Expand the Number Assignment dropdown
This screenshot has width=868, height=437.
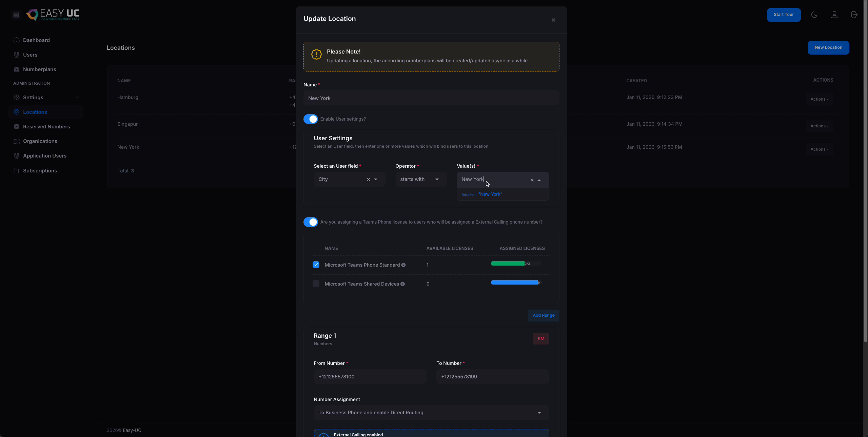pos(431,413)
